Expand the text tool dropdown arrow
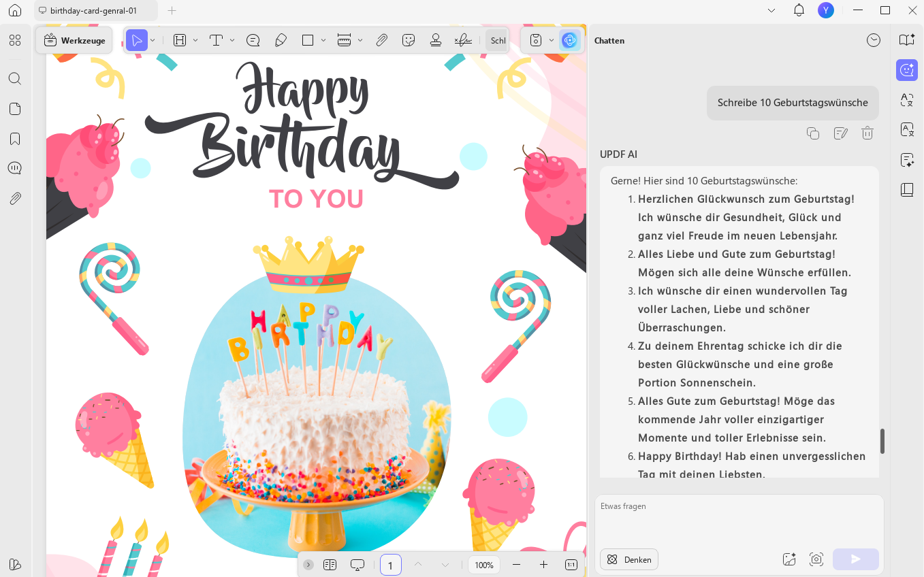Screen dimensions: 924x577 click(232, 41)
